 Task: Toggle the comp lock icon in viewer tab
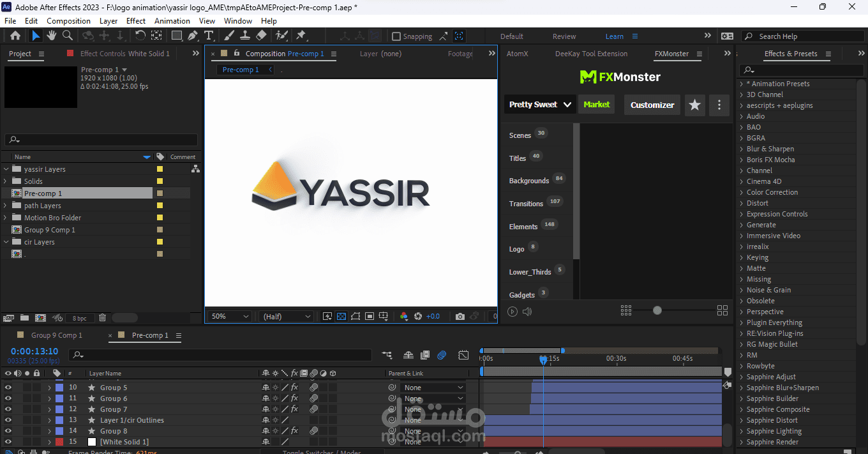pos(236,54)
